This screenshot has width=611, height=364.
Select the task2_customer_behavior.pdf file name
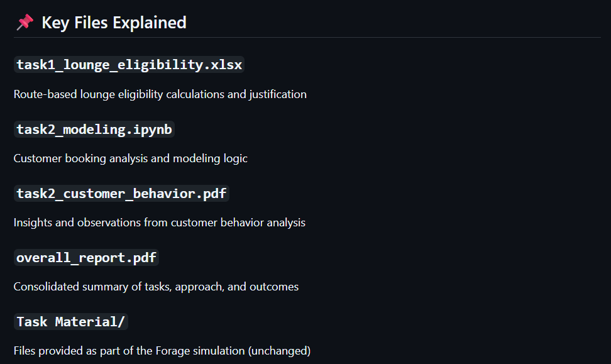coord(121,194)
